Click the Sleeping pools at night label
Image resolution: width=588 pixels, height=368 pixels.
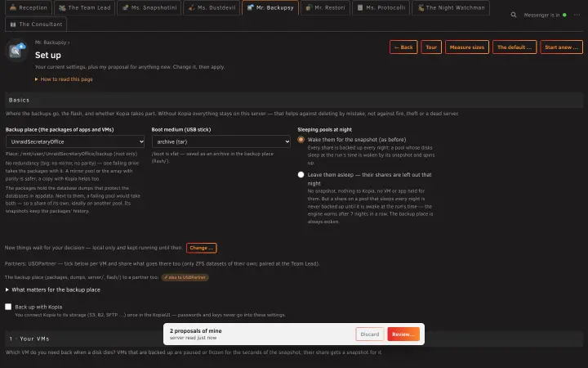tap(325, 129)
